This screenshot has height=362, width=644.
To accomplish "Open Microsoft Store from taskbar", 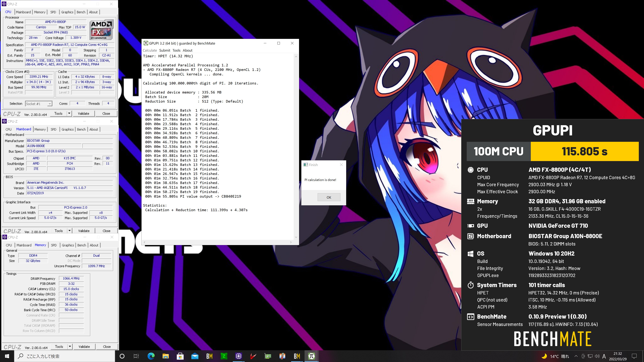I will click(180, 356).
